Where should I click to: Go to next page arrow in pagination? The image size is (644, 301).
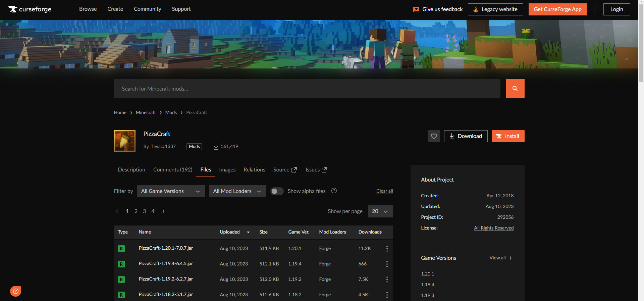[x=163, y=211]
